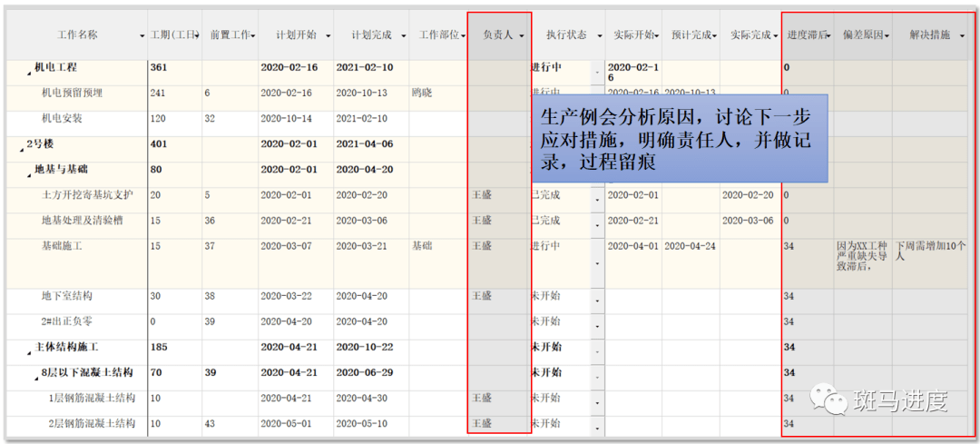The width and height of the screenshot is (980, 444).
Task: Select the 2#出正负零 task name
Action: pos(65,321)
